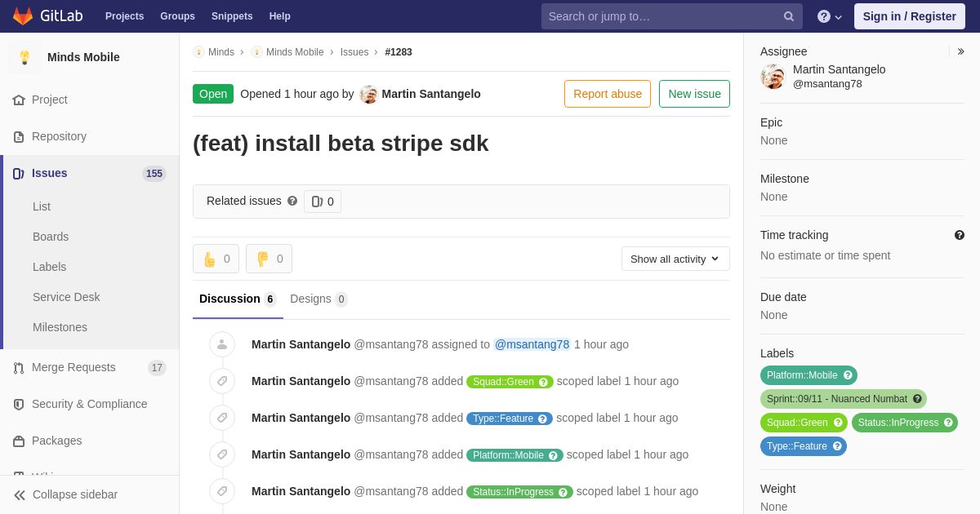Click the Type::Feature label help icon in the sidebar
The width and height of the screenshot is (980, 514).
coord(837,446)
